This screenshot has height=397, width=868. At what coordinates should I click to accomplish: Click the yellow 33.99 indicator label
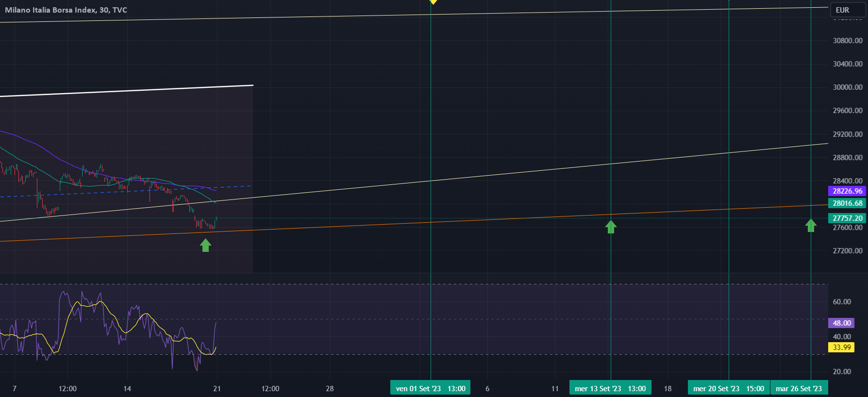tap(841, 347)
